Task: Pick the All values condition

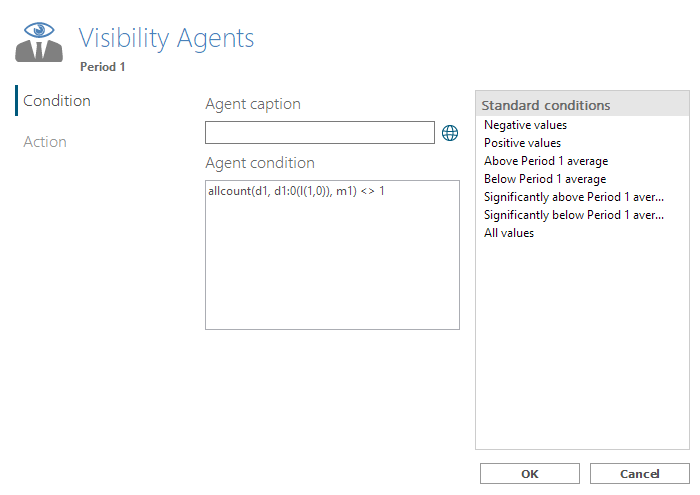Action: tap(509, 233)
